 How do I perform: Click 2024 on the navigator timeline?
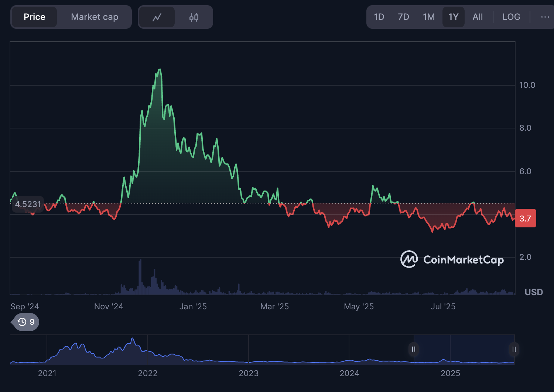click(349, 374)
